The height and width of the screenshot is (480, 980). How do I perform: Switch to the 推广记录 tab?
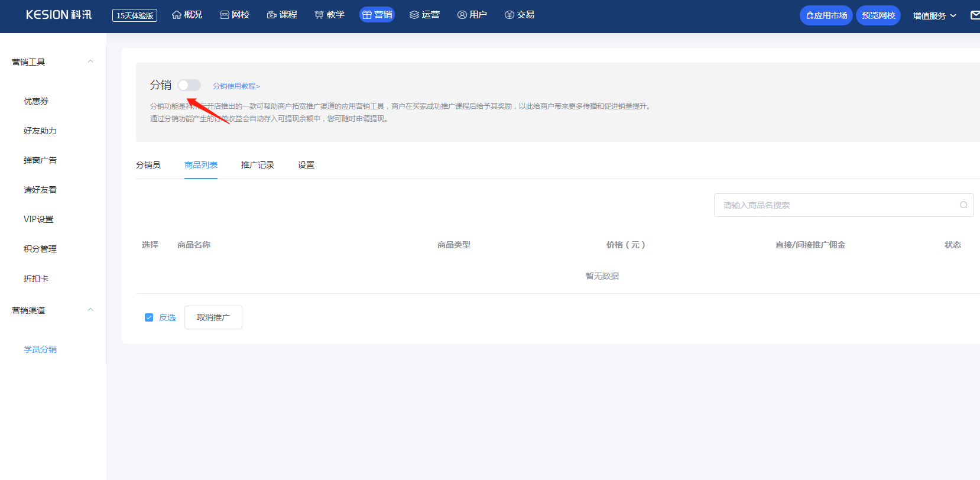pyautogui.click(x=258, y=165)
